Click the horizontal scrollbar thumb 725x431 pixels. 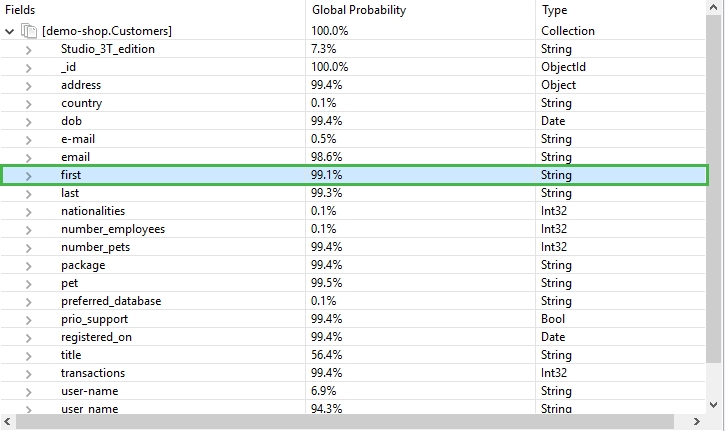[x=345, y=421]
